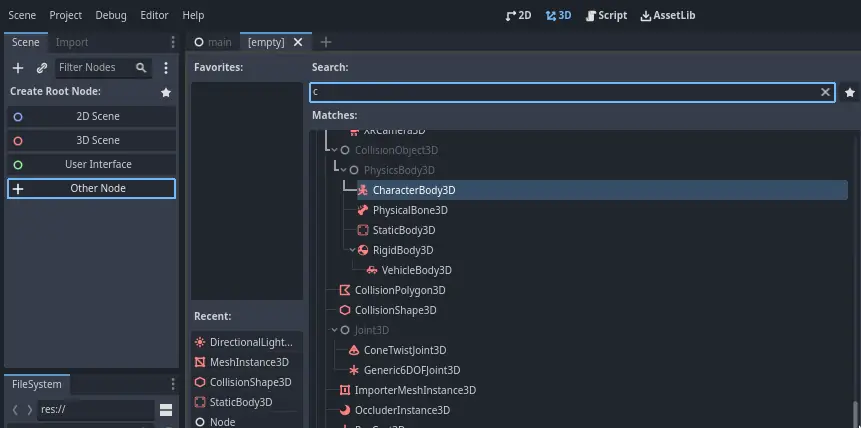The height and width of the screenshot is (428, 861).
Task: Click the Add Child Node plus icon
Action: (x=17, y=68)
